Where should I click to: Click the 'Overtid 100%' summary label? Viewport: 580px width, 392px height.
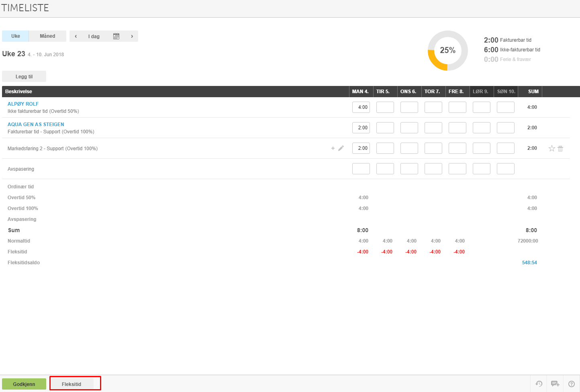pyautogui.click(x=23, y=208)
